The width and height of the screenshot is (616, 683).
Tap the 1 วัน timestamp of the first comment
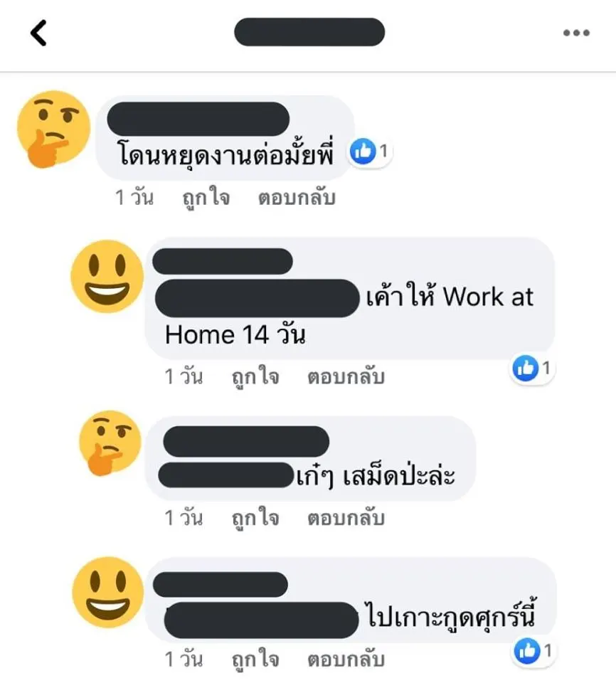[134, 198]
